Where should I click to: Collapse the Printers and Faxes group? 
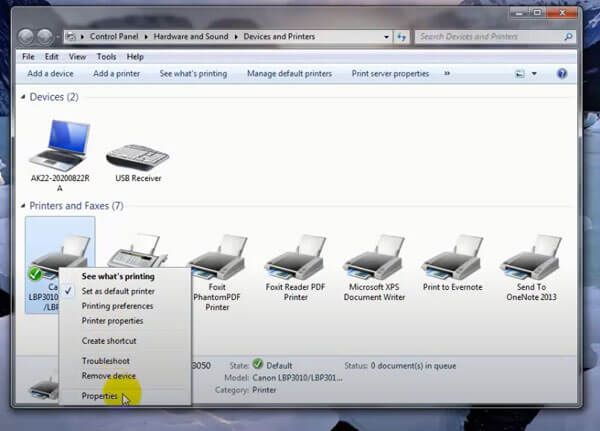pos(24,206)
